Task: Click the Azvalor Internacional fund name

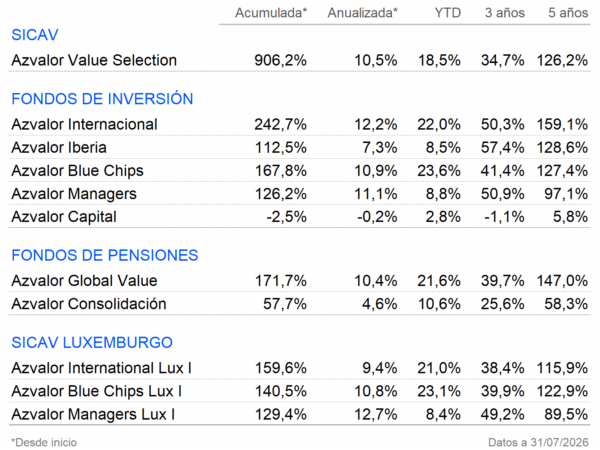Action: (84, 124)
